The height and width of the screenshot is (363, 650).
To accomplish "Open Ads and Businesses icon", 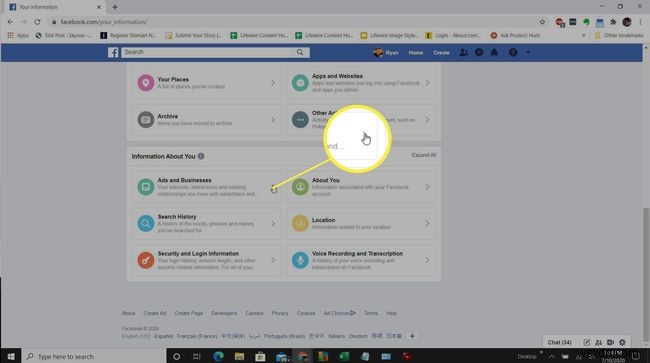I will click(146, 187).
